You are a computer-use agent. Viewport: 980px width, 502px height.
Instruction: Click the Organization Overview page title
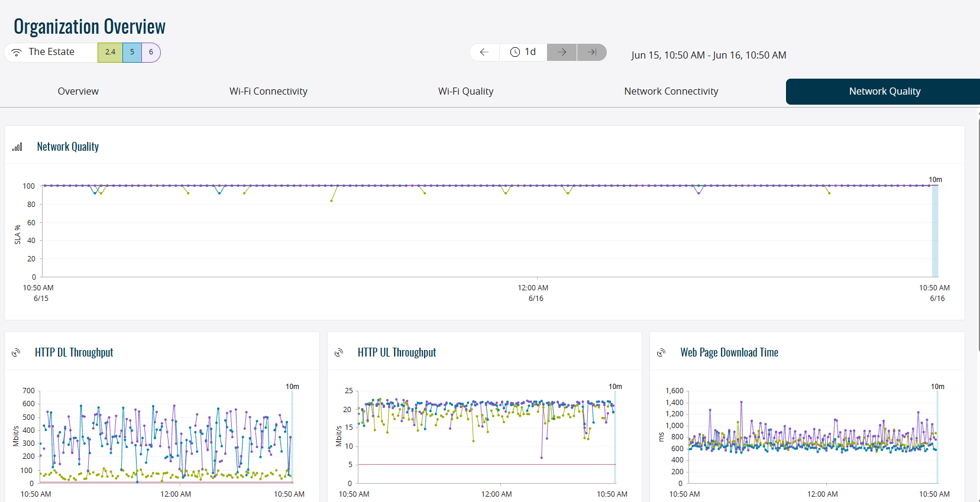point(89,27)
